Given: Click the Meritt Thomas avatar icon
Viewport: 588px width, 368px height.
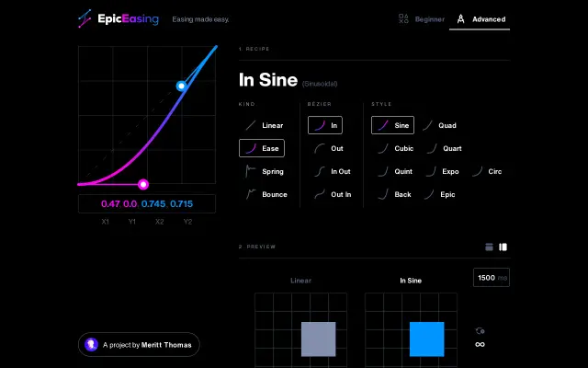Looking at the screenshot, I should click(91, 344).
